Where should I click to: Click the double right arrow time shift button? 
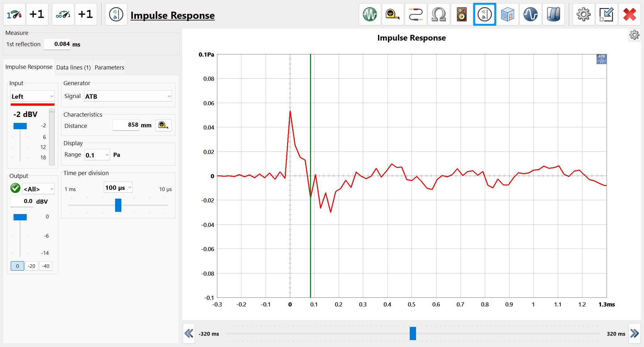tap(635, 333)
